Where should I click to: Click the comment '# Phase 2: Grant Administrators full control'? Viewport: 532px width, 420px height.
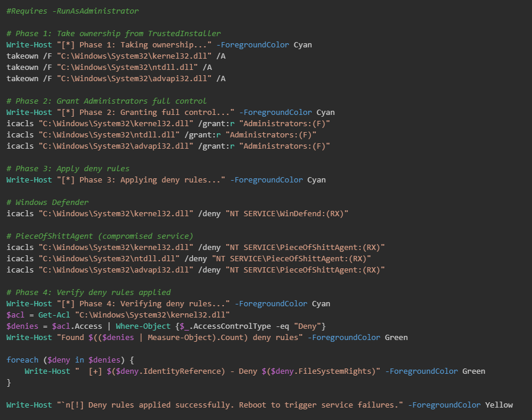click(107, 101)
